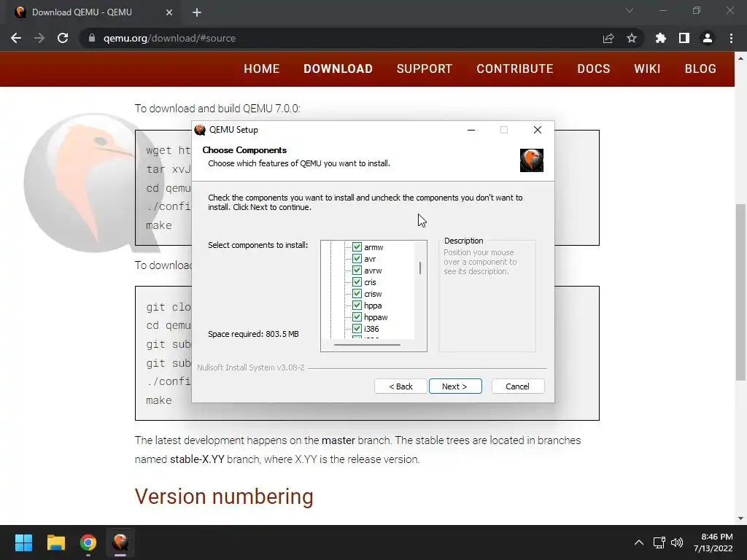Close the QEMU Setup dialog
Screen dimensions: 747x560
(538, 130)
